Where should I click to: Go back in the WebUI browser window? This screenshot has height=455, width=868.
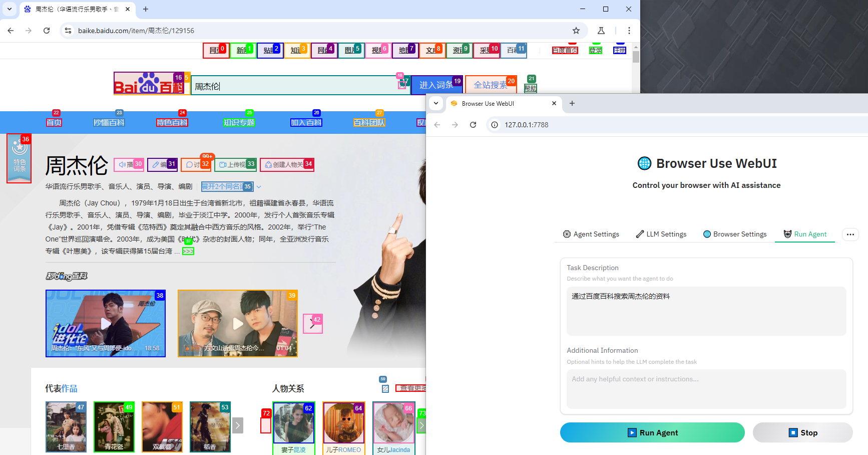pos(437,125)
